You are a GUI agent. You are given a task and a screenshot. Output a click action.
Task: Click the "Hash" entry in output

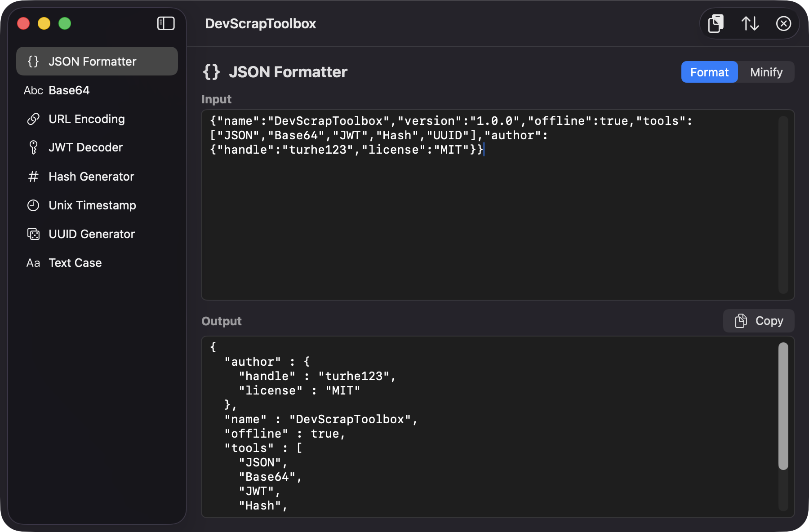(263, 505)
